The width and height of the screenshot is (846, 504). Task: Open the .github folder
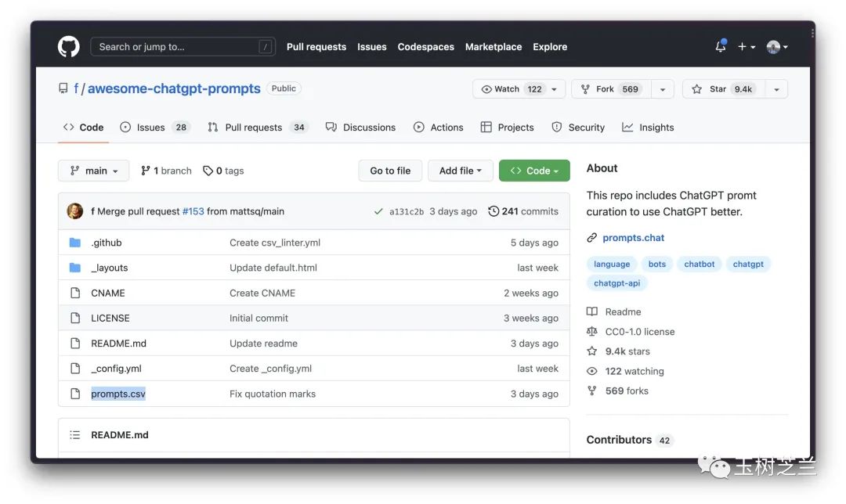coord(107,243)
